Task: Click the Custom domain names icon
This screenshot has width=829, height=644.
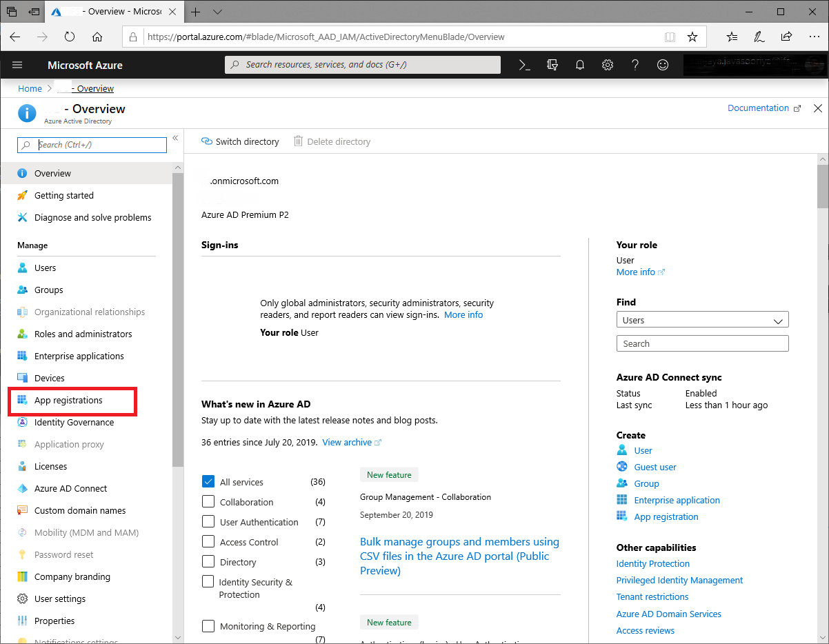Action: click(22, 510)
